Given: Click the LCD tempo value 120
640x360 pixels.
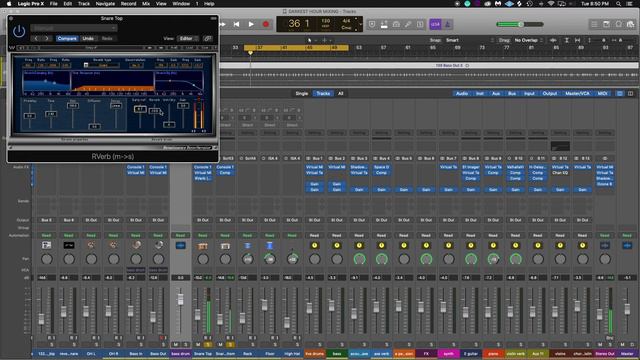Looking at the screenshot, I should tap(326, 21).
